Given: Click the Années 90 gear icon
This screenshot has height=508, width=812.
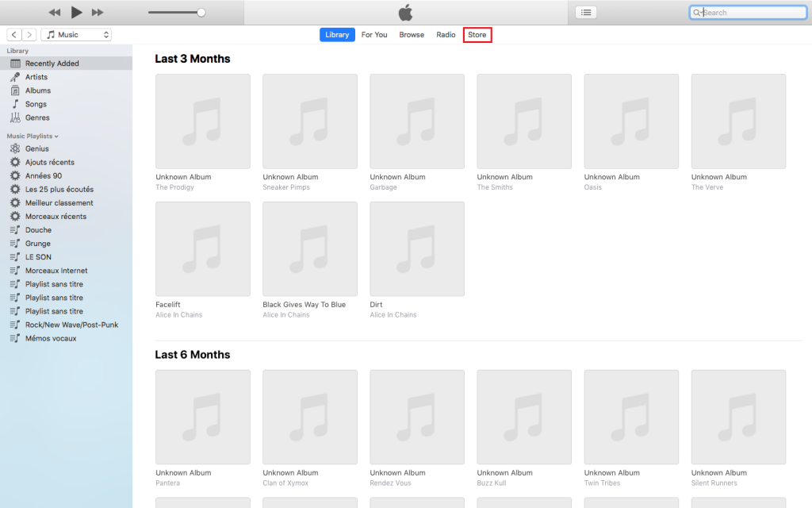Looking at the screenshot, I should click(x=15, y=175).
